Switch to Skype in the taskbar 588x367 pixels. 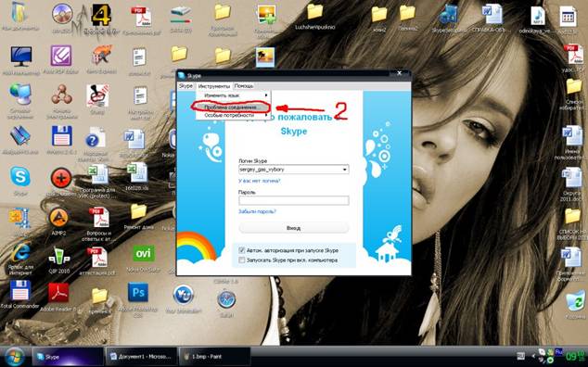click(68, 357)
